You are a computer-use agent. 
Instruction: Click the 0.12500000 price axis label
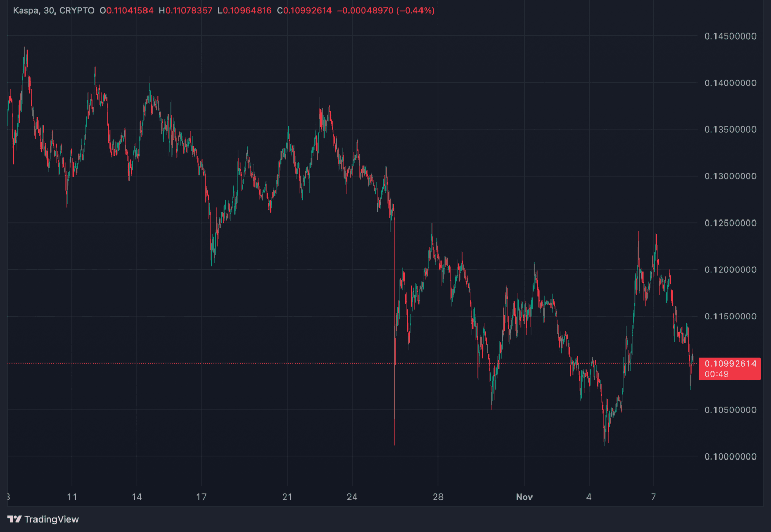[730, 223]
